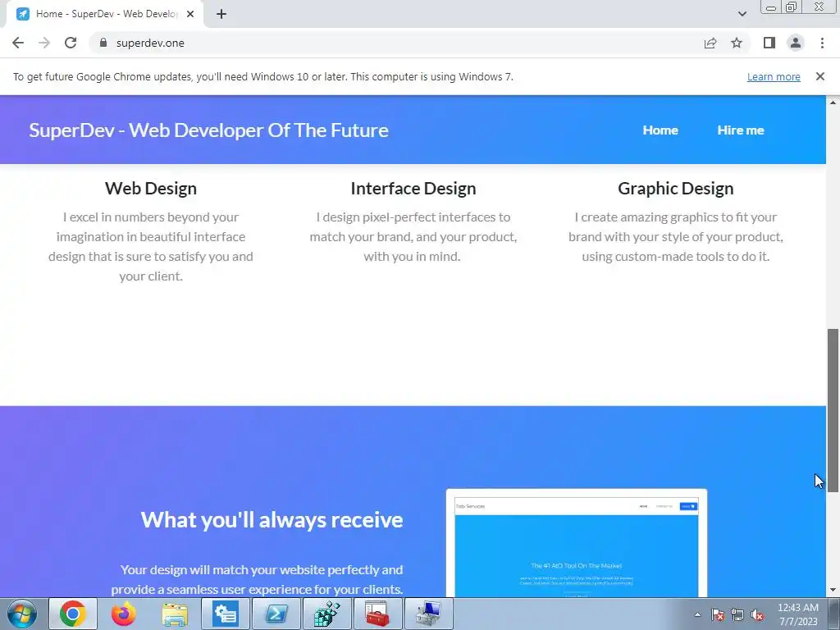Open Server Manager taskbar icon
Screen dimensions: 840x630
click(x=226, y=614)
